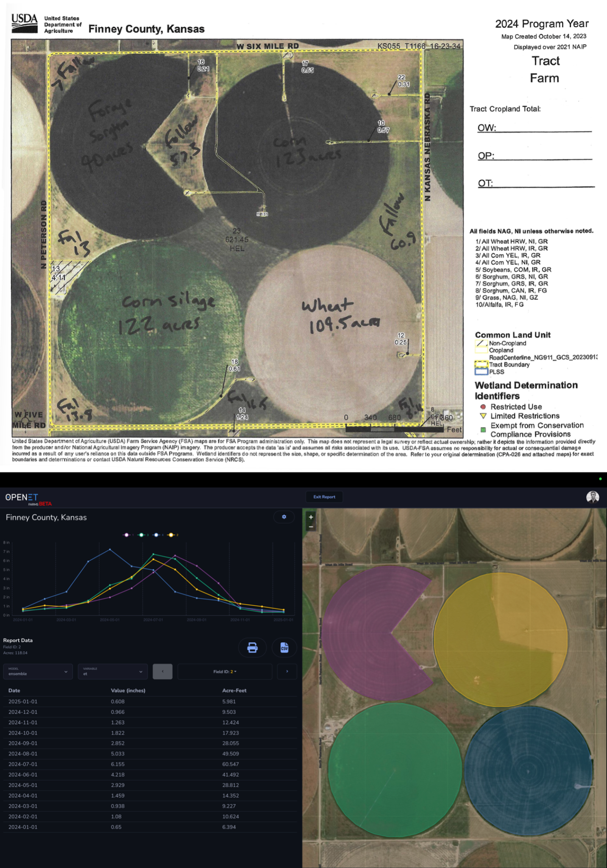Click the print report icon
The height and width of the screenshot is (868, 607).
pyautogui.click(x=252, y=648)
